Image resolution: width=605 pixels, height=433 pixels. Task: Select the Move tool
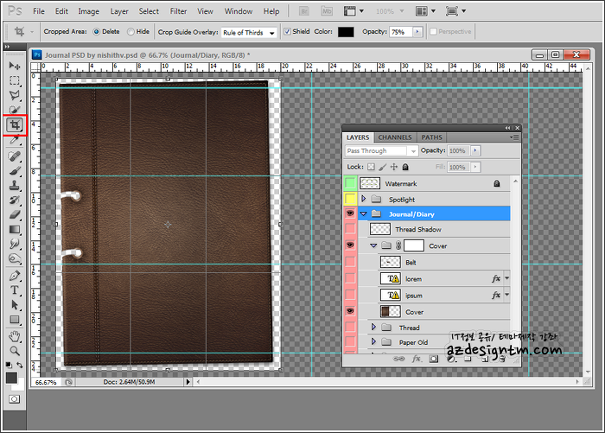[x=15, y=66]
